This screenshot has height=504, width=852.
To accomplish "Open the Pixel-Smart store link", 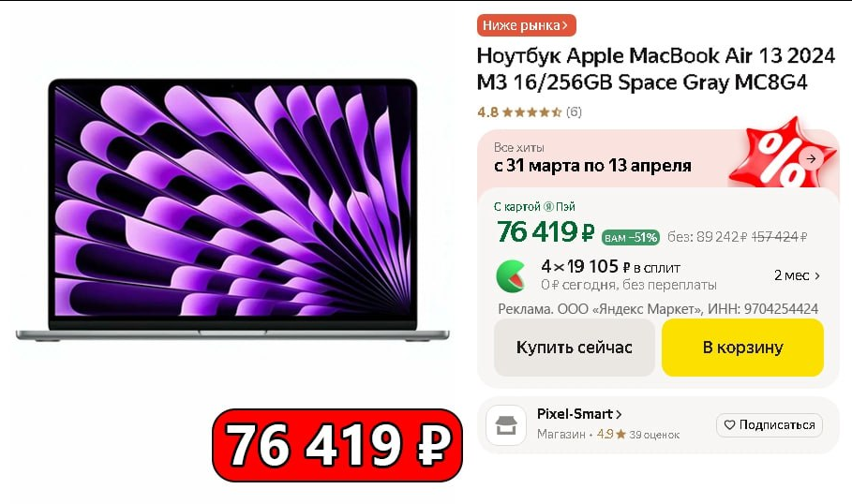I will pos(579,414).
